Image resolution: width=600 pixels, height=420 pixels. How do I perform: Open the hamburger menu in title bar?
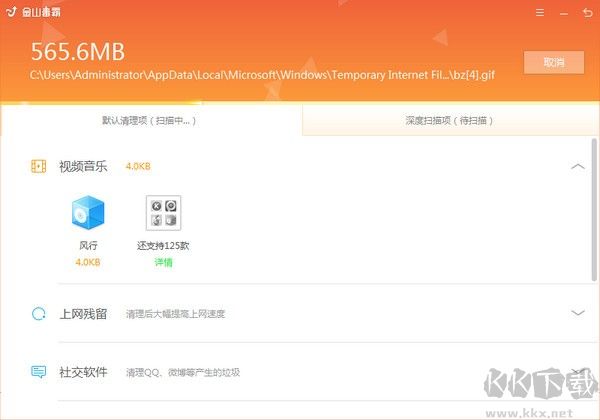540,13
